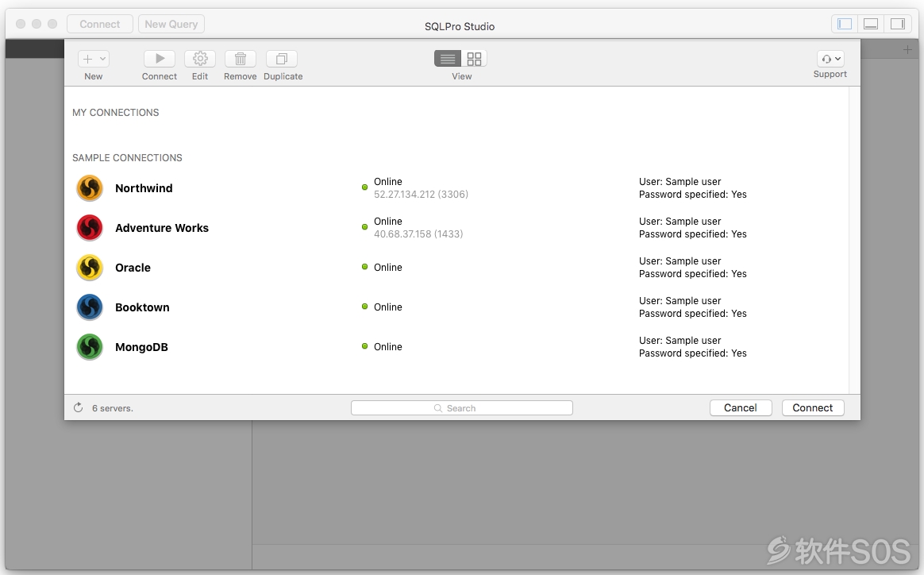This screenshot has width=924, height=575.
Task: Select the Adventure Works red icon
Action: (90, 228)
